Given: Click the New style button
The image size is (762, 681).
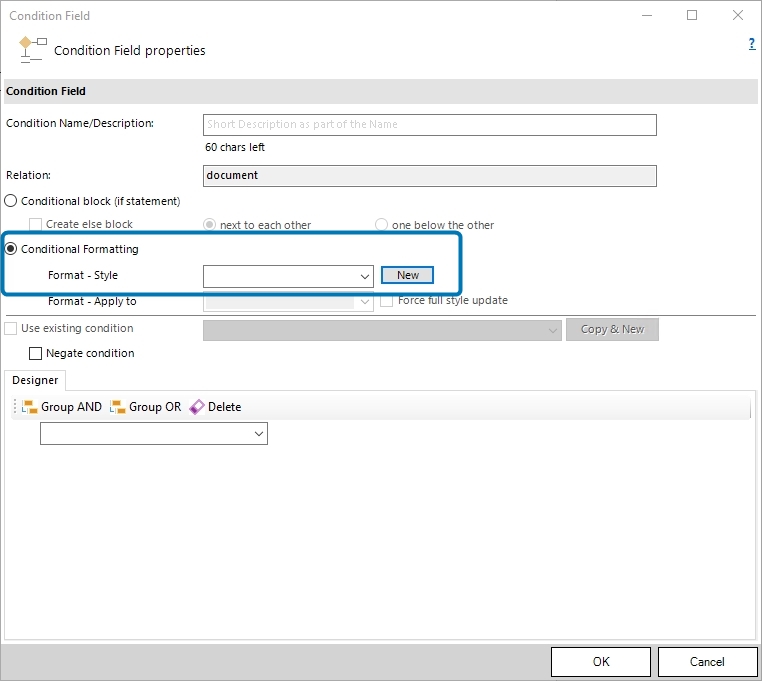Looking at the screenshot, I should (x=407, y=275).
